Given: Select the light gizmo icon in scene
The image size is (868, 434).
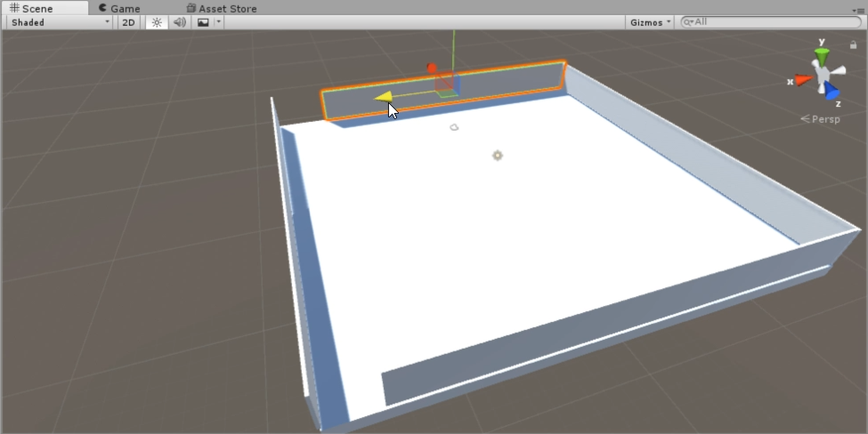Looking at the screenshot, I should (x=497, y=156).
